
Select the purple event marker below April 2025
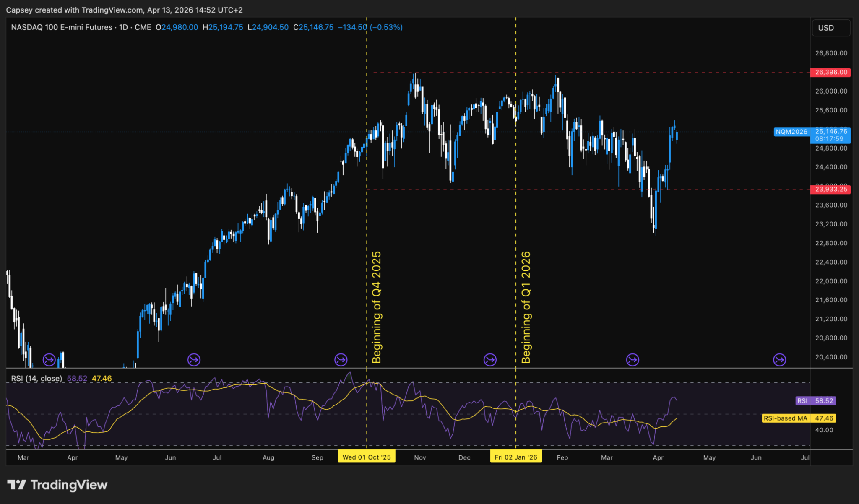(x=49, y=359)
